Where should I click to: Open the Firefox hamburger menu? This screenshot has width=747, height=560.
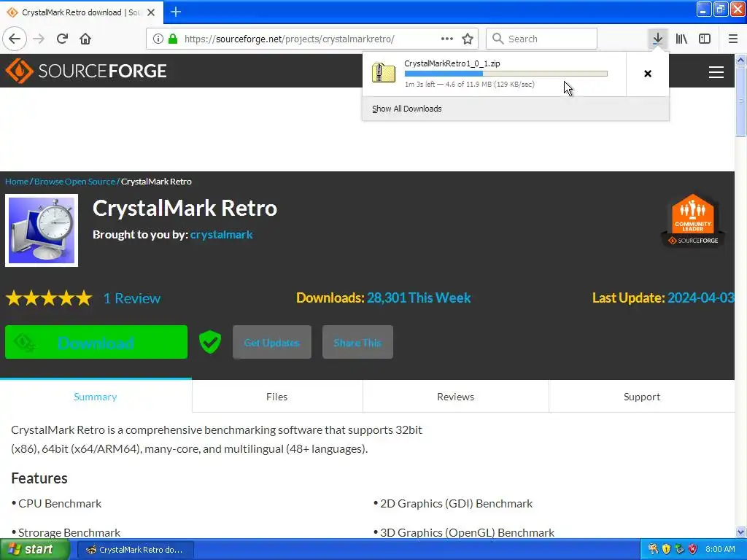pos(733,39)
